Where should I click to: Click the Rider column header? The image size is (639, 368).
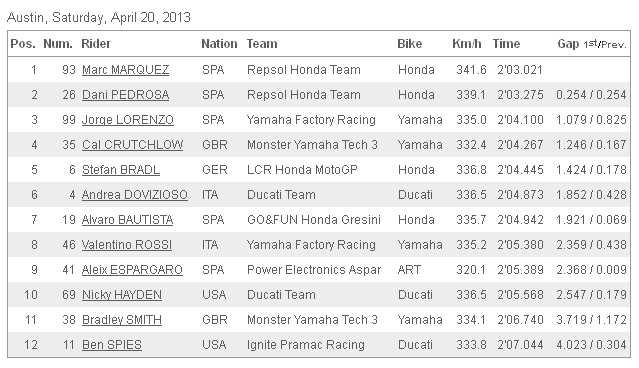click(x=96, y=44)
